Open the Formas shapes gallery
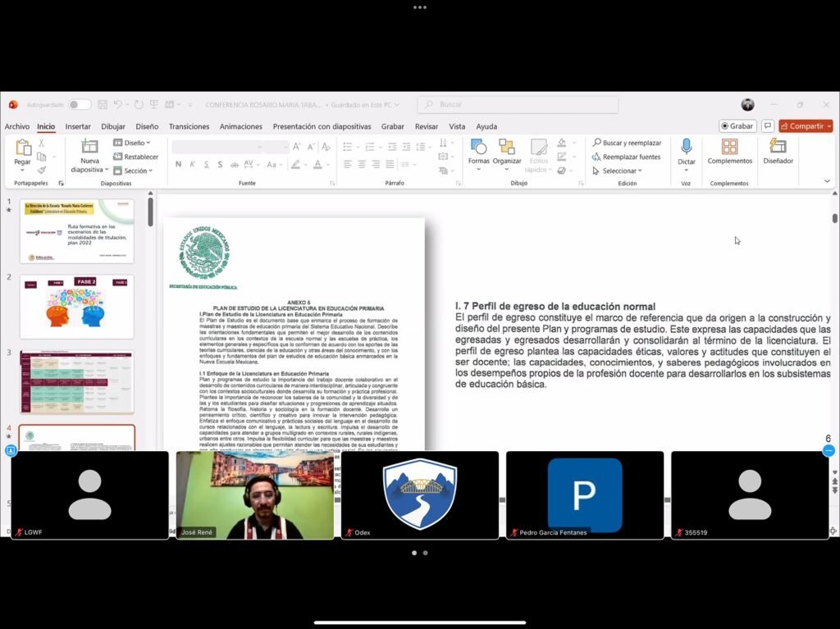The width and height of the screenshot is (840, 629). pyautogui.click(x=478, y=149)
